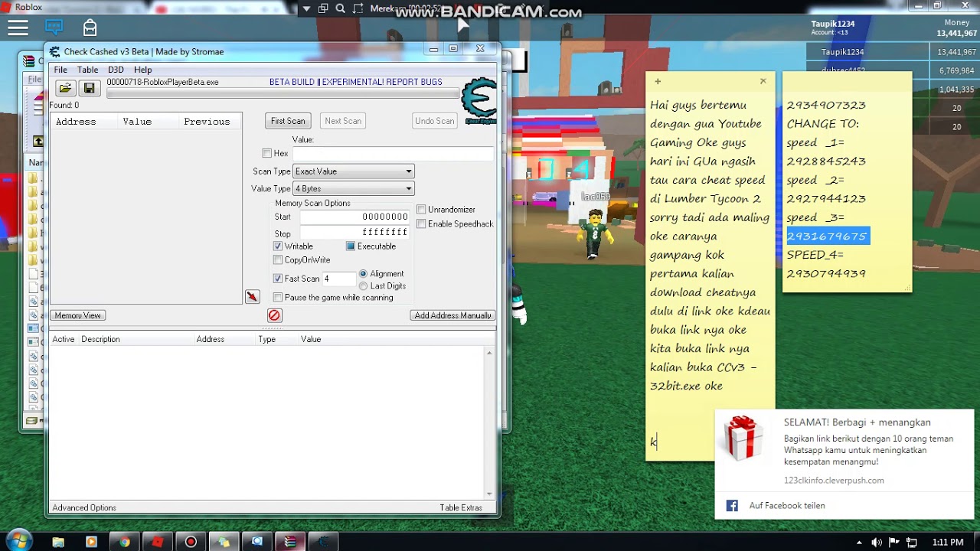The height and width of the screenshot is (551, 980).
Task: Enable the Unrandomizer checkbox
Action: click(421, 210)
